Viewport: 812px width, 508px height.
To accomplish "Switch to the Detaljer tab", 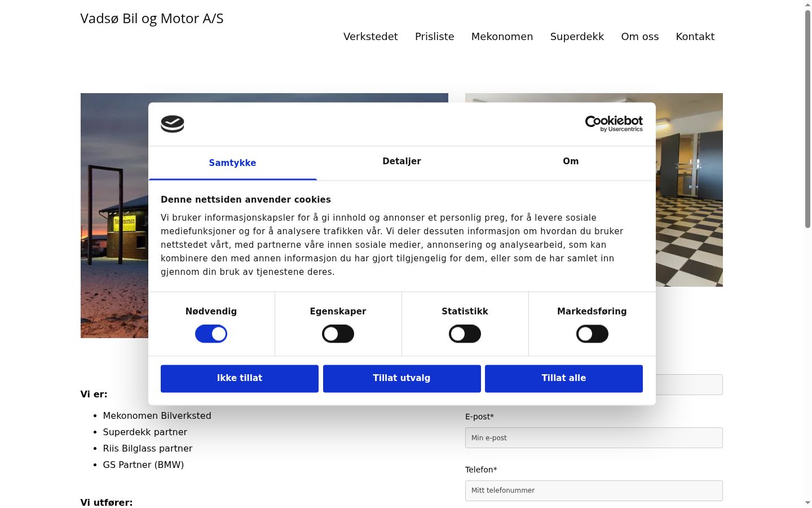I will [x=401, y=161].
